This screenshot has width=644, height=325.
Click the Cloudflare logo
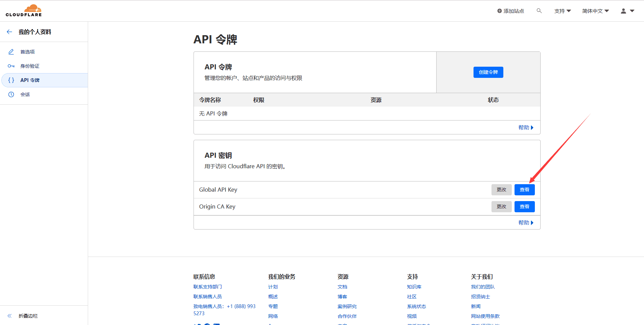point(24,10)
